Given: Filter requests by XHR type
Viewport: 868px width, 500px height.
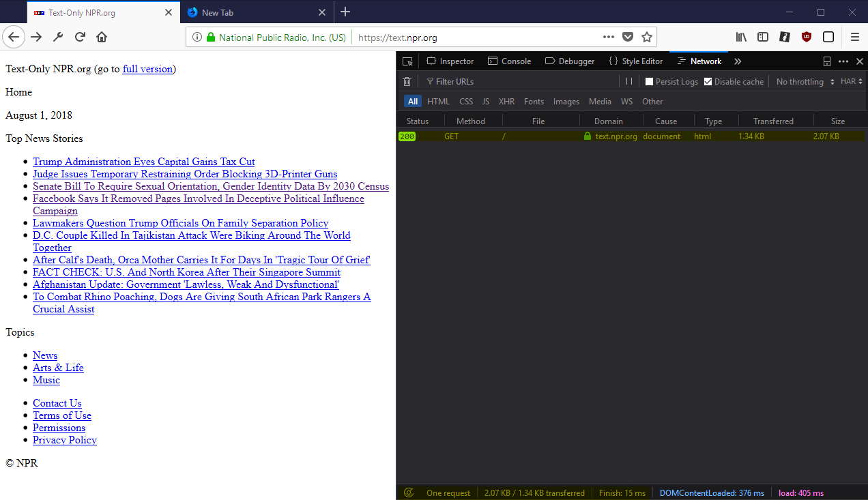Looking at the screenshot, I should [506, 102].
